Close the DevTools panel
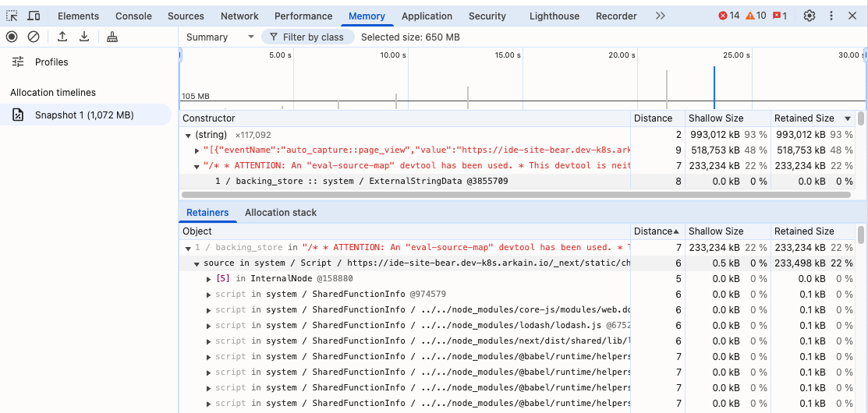Viewport: 868px width, 413px height. [852, 16]
